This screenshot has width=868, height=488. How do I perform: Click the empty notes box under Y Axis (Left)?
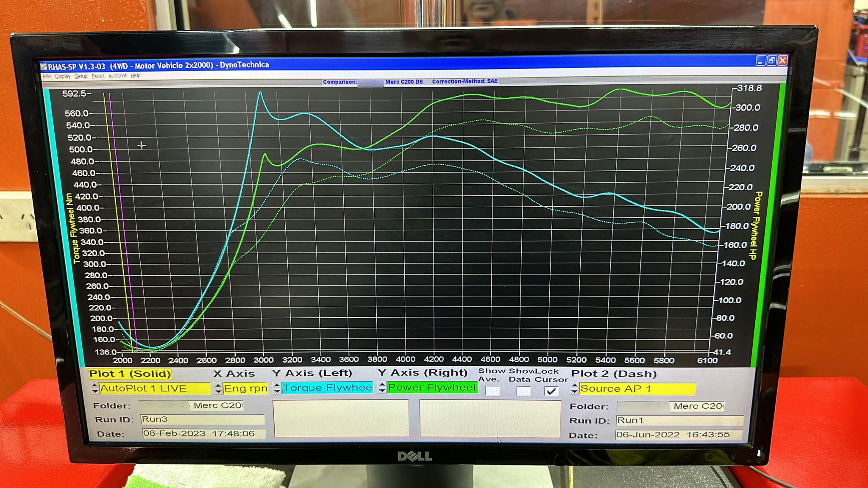[341, 418]
